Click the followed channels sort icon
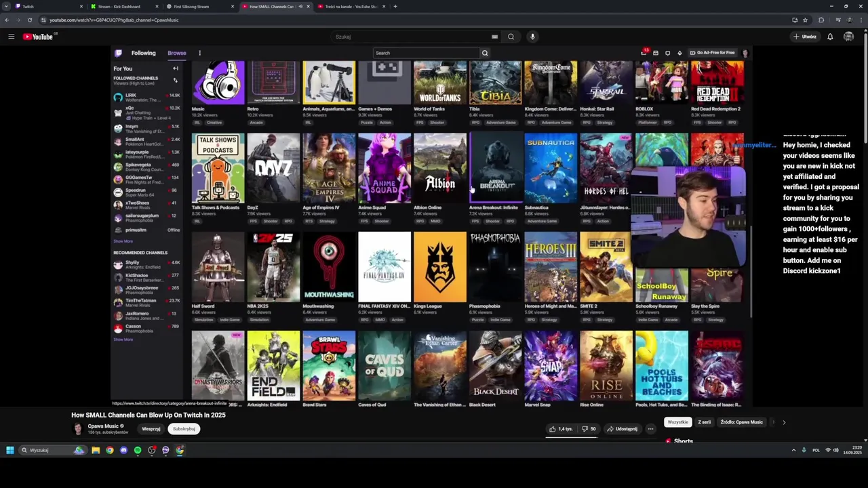The width and height of the screenshot is (868, 488). [175, 80]
